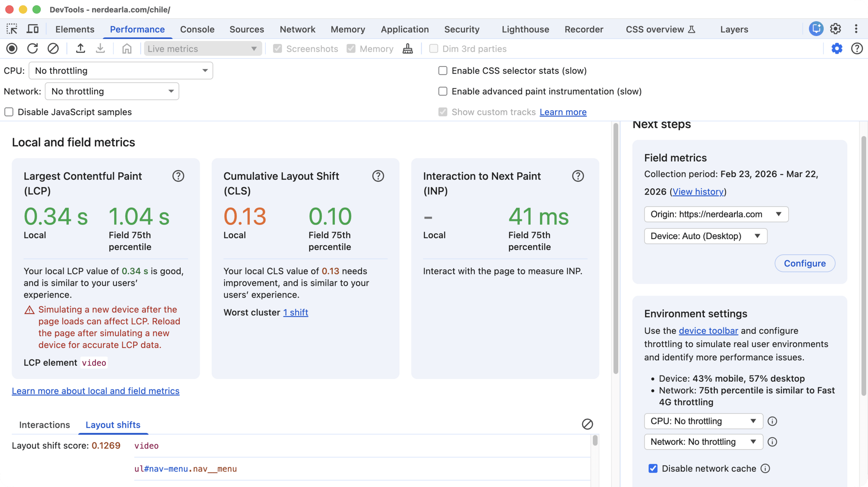
Task: Click the metrics panel vertical scrollbar
Action: (x=616, y=249)
